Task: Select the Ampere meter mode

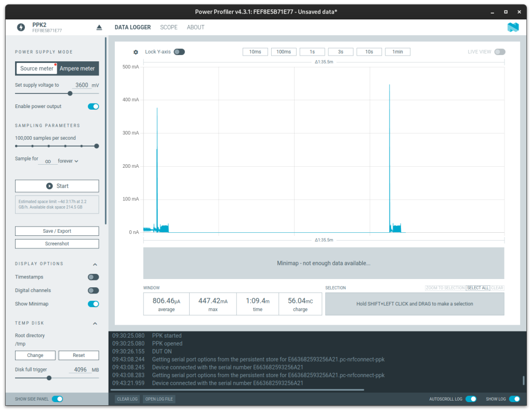Action: pos(77,69)
